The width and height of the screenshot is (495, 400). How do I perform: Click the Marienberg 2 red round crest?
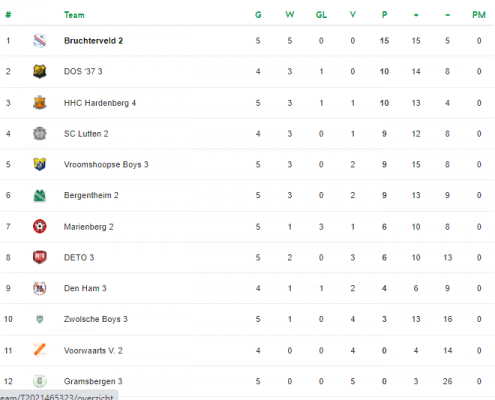(x=40, y=227)
